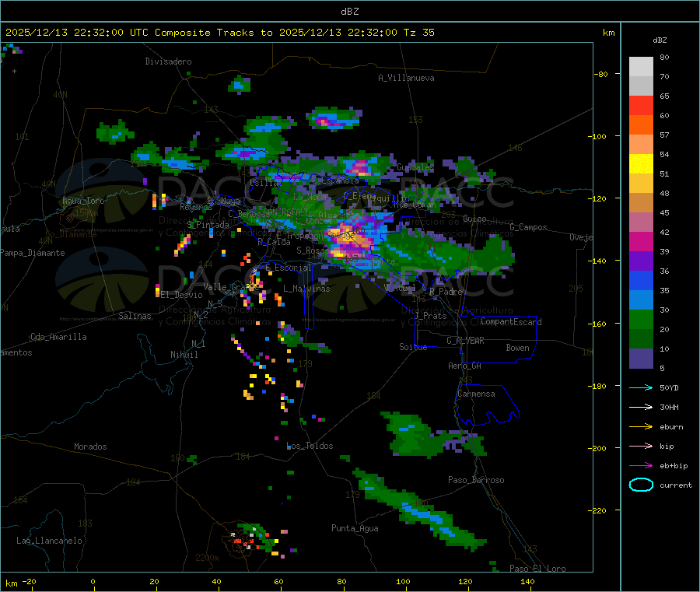This screenshot has height=592, width=700.
Task: Click the J_Prats location label
Action: tap(431, 316)
